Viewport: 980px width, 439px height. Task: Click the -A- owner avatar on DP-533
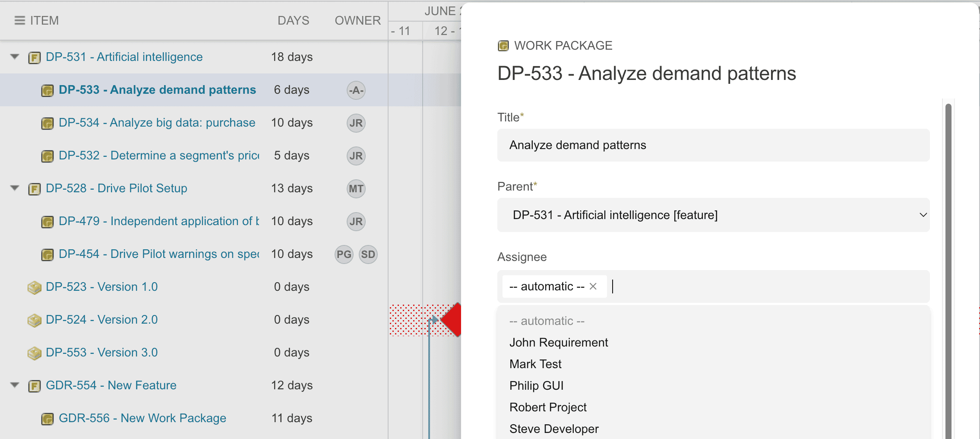click(x=356, y=90)
